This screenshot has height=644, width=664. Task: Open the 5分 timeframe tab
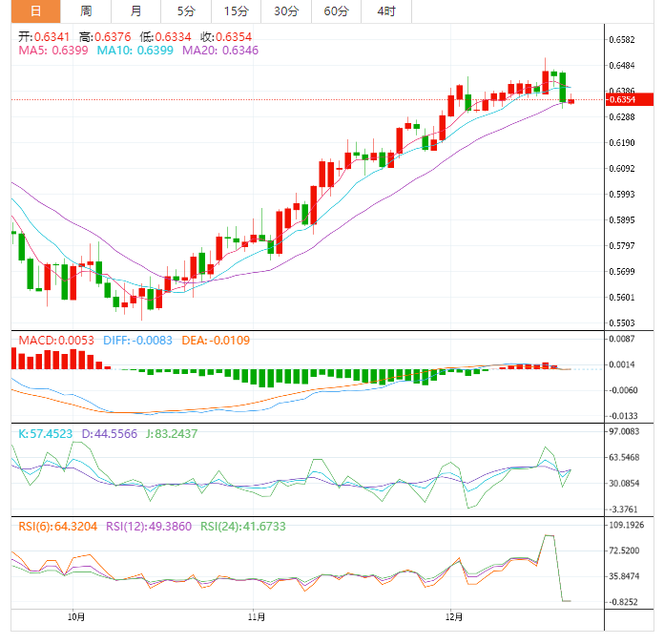click(186, 11)
